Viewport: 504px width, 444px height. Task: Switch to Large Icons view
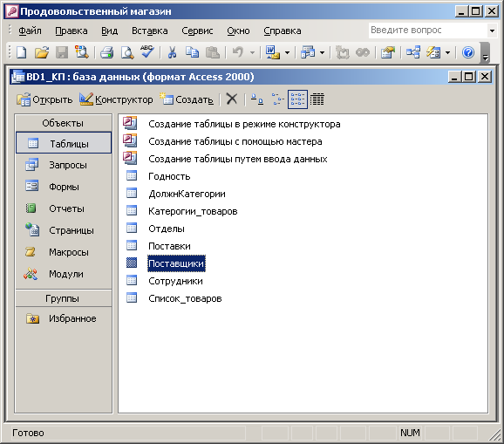(257, 99)
